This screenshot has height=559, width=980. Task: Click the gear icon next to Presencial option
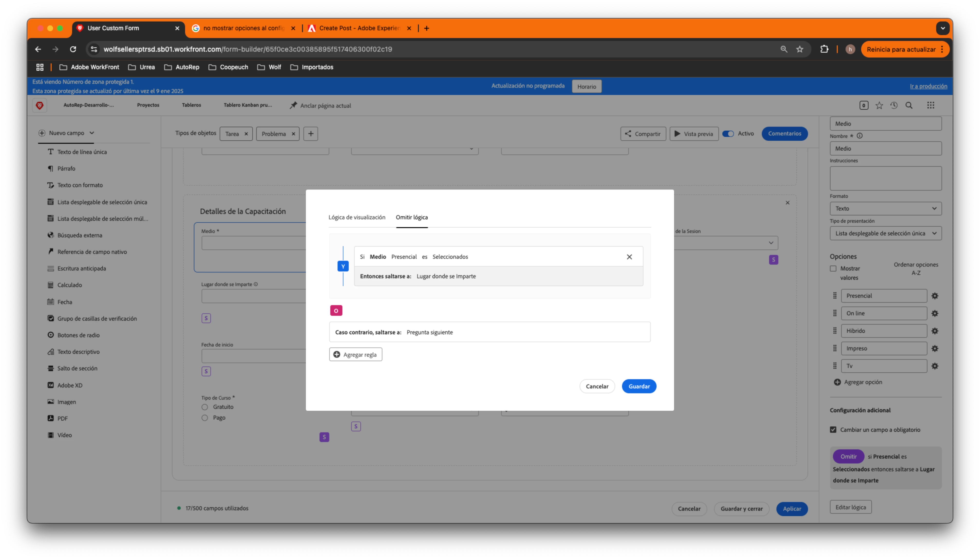click(935, 296)
